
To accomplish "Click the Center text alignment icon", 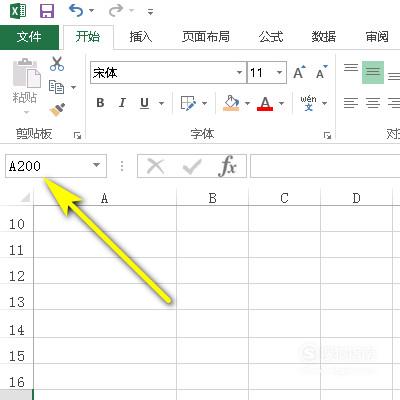I will pos(373,103).
